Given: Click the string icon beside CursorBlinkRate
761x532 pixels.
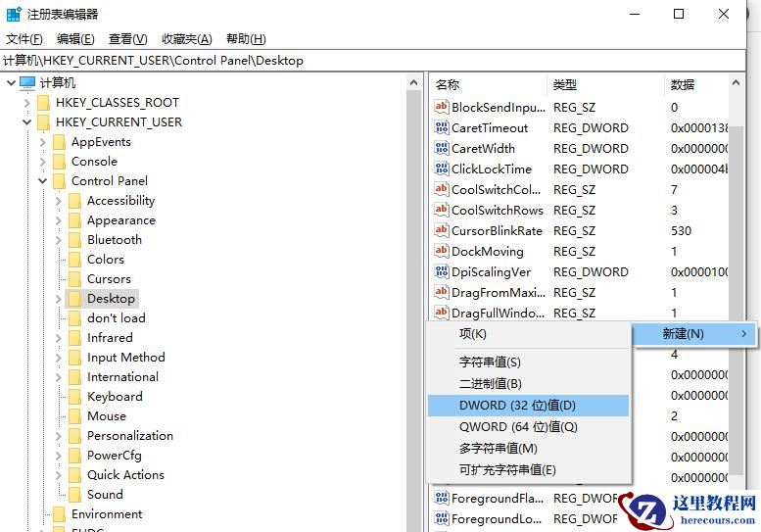Looking at the screenshot, I should pyautogui.click(x=441, y=230).
